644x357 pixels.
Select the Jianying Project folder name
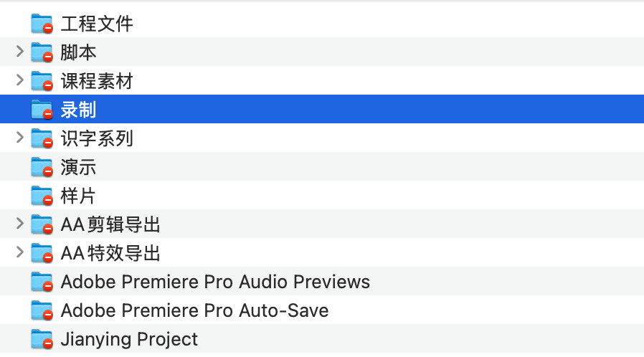coord(129,339)
